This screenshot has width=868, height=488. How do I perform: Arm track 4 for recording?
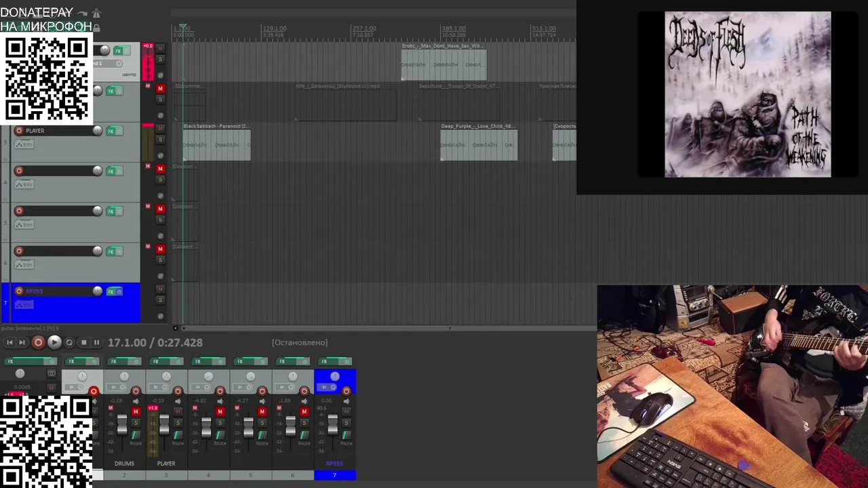tap(19, 171)
